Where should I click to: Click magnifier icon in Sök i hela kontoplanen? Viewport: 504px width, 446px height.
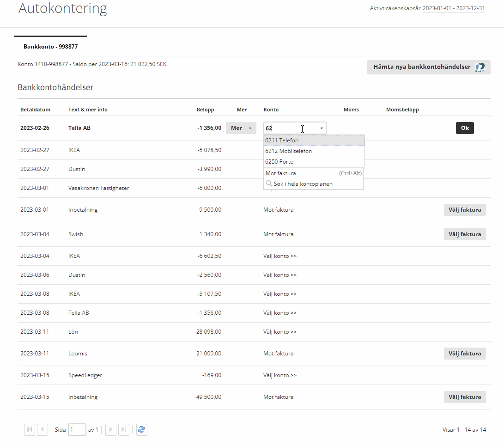[x=269, y=183]
